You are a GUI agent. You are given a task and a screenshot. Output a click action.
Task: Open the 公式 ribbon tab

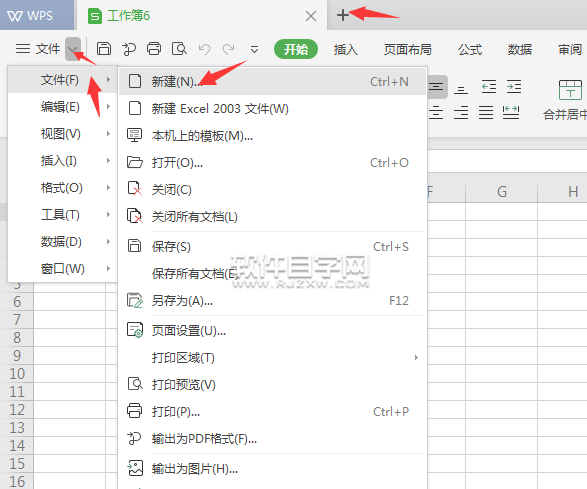[470, 49]
